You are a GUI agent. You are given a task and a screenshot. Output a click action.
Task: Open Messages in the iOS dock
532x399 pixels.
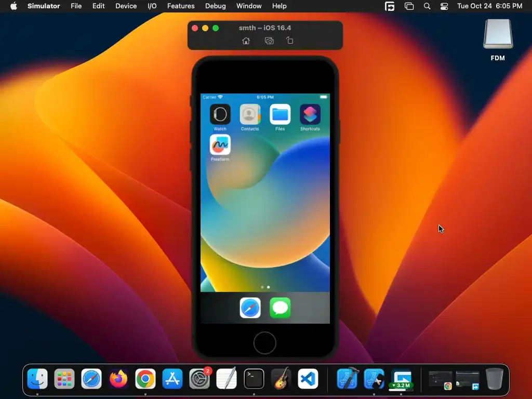tap(280, 308)
